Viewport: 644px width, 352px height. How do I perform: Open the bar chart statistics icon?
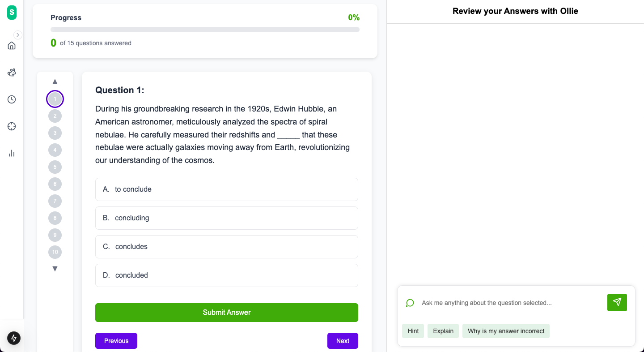coord(12,153)
